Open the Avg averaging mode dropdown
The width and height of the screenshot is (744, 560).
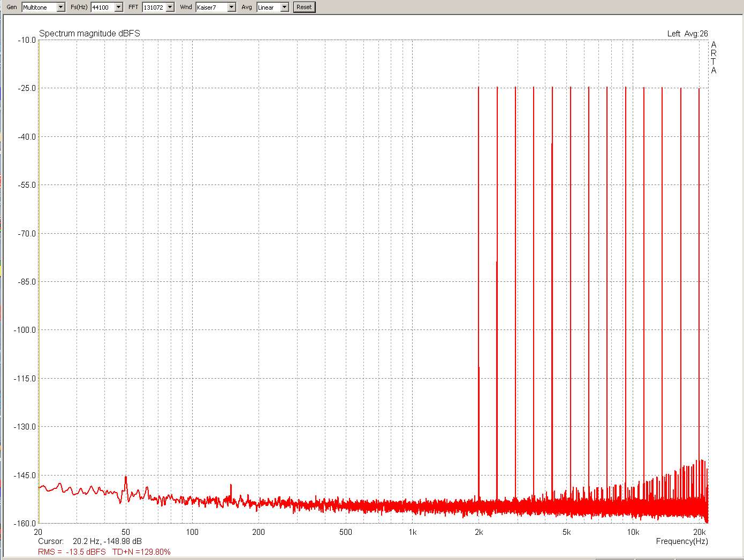[285, 7]
